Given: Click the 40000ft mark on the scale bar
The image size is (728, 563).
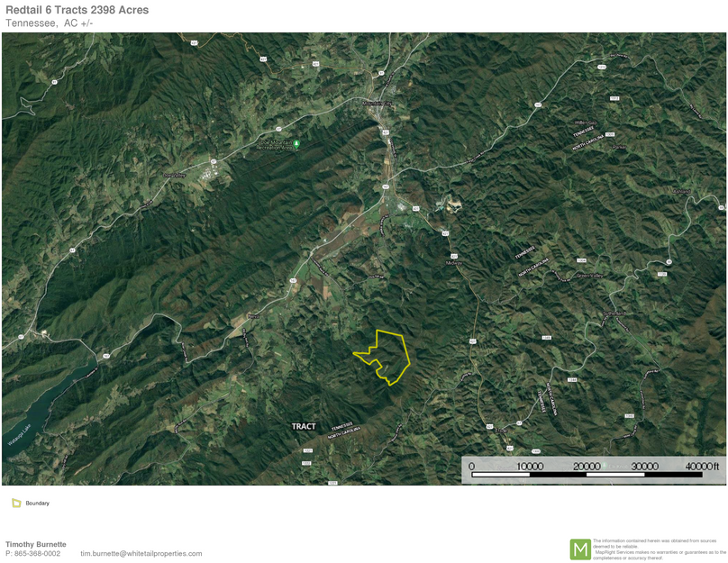Looking at the screenshot, I should click(700, 467).
